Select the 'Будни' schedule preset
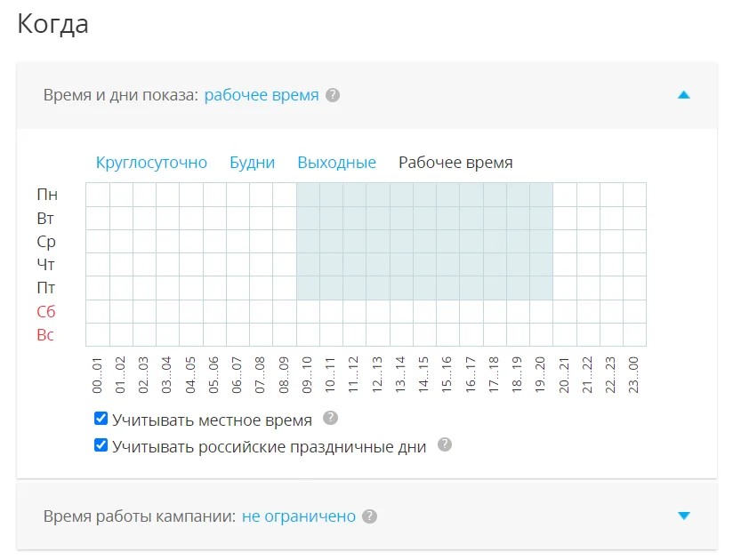This screenshot has height=560, width=733. (252, 163)
